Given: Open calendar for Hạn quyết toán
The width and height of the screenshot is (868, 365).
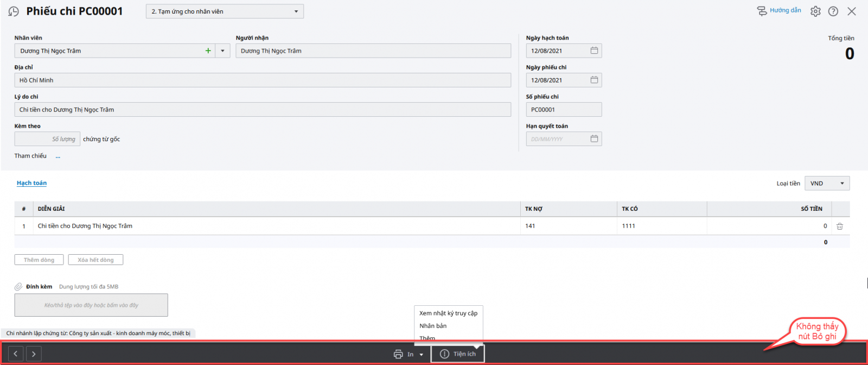Looking at the screenshot, I should point(594,139).
